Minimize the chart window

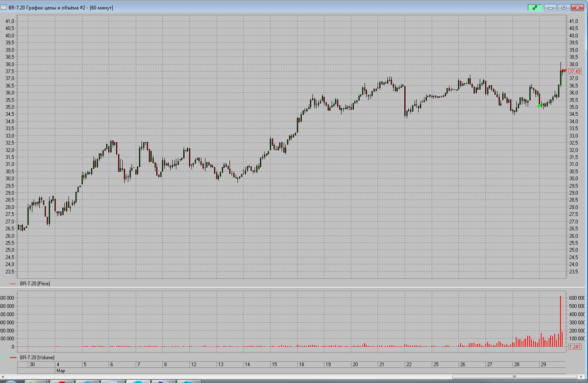(551, 7)
